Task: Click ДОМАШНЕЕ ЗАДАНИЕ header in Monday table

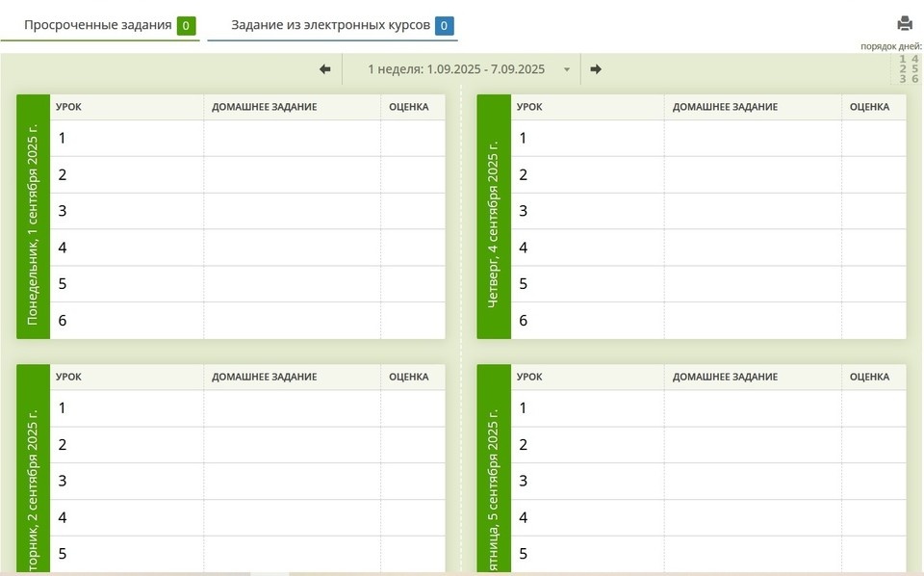Action: click(x=265, y=107)
